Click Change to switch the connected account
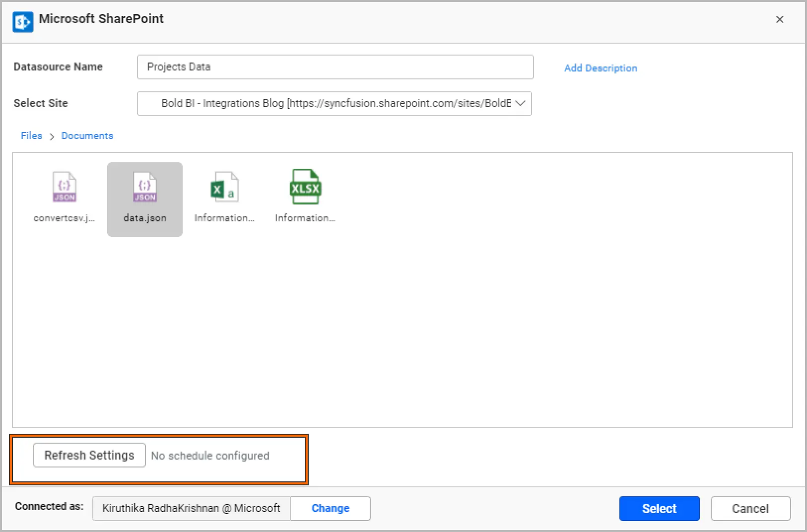The width and height of the screenshot is (807, 532). click(x=330, y=509)
